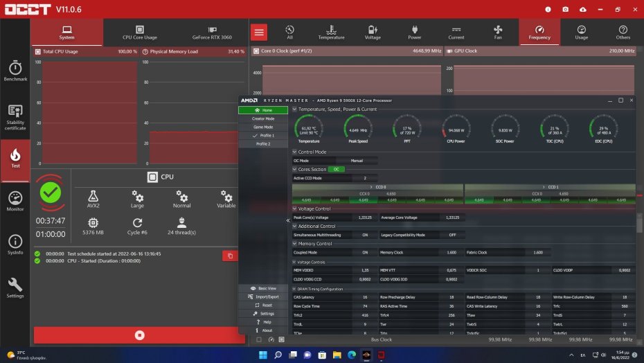Collapse the Cores Section expander
Viewport: 644px width, 363px height.
pyautogui.click(x=294, y=169)
